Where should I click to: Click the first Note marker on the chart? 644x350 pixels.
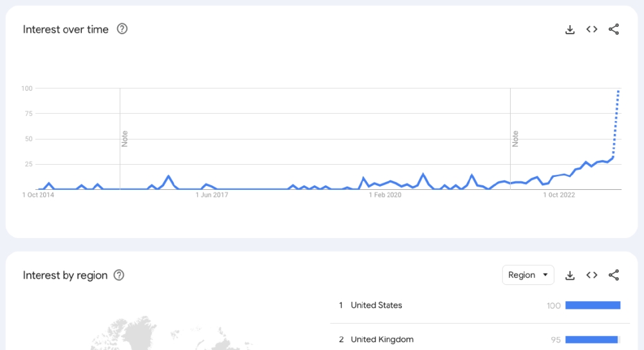(x=125, y=138)
